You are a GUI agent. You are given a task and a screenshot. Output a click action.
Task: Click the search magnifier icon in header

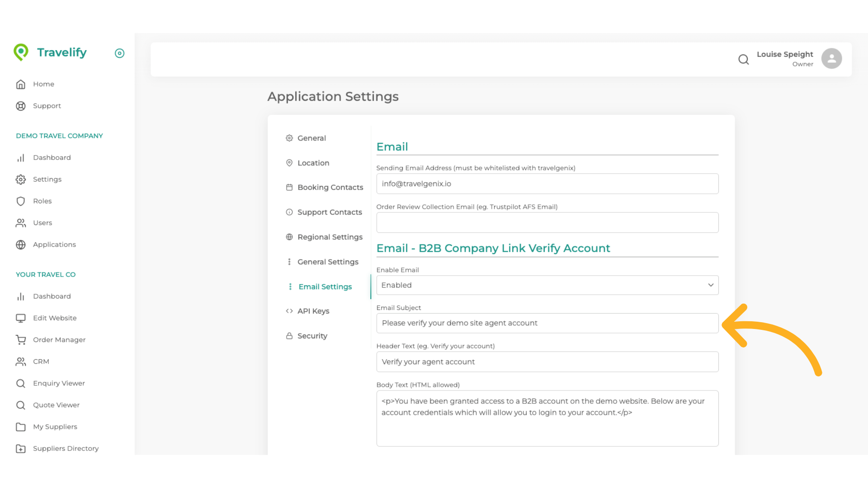pyautogui.click(x=743, y=59)
